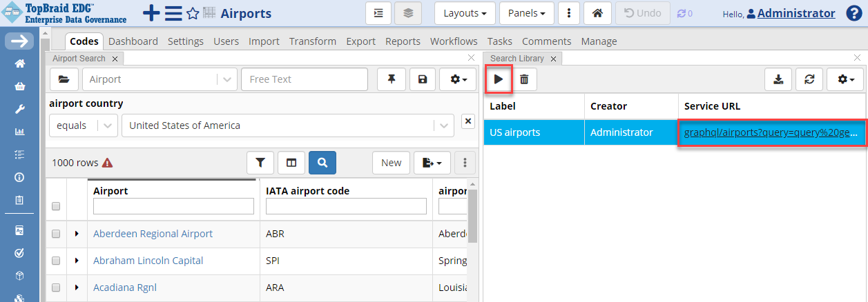
Task: Switch to the Dashboard tab
Action: [133, 41]
